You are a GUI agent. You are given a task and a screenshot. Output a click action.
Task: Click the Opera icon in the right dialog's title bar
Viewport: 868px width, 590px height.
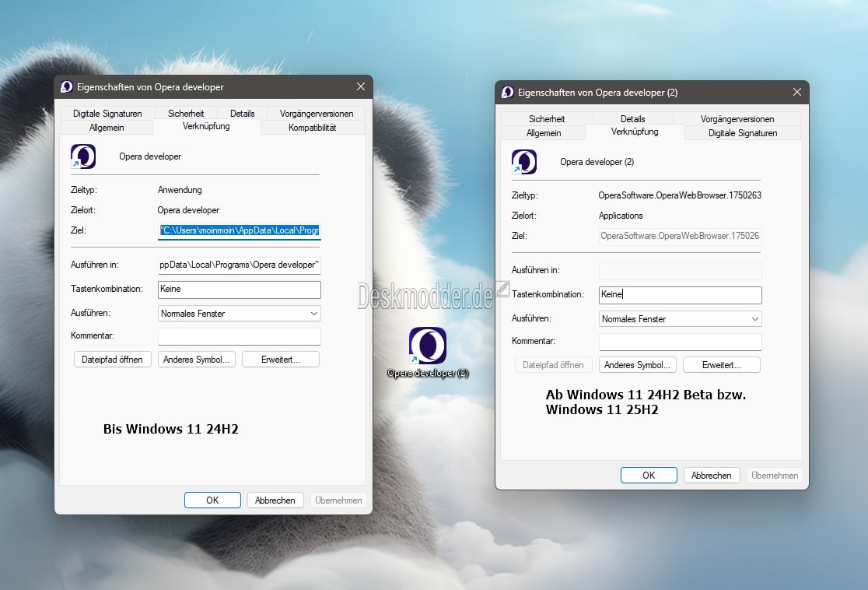pyautogui.click(x=508, y=93)
